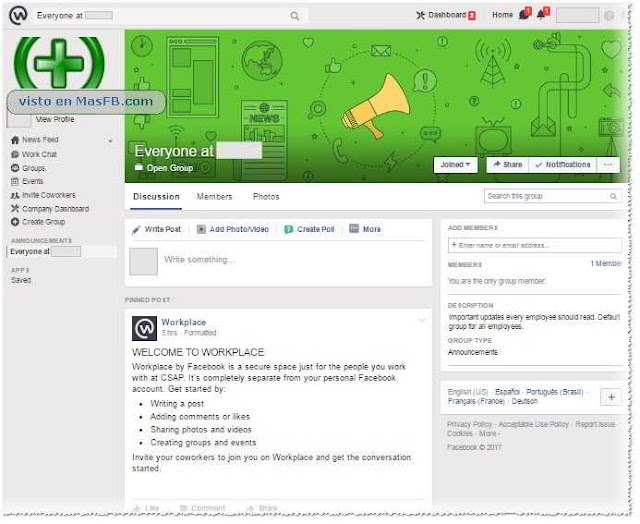The image size is (640, 524).
Task: Click the Formatted label on pinned post
Action: pos(200,333)
